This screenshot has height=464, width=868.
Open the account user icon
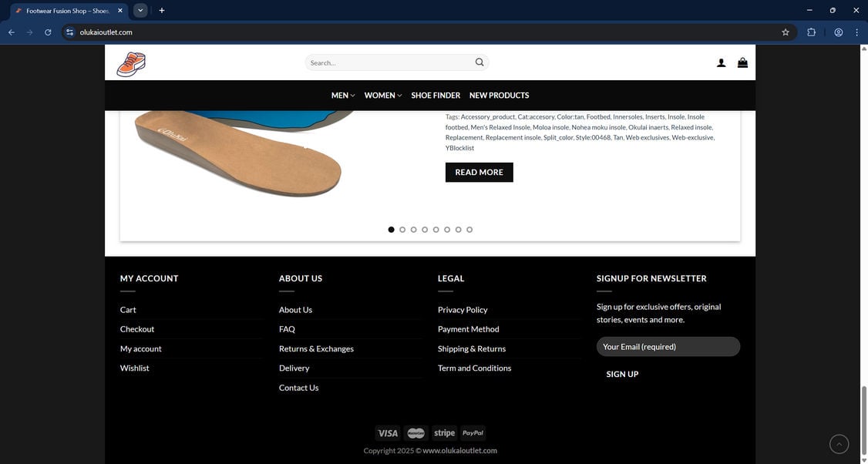(721, 63)
